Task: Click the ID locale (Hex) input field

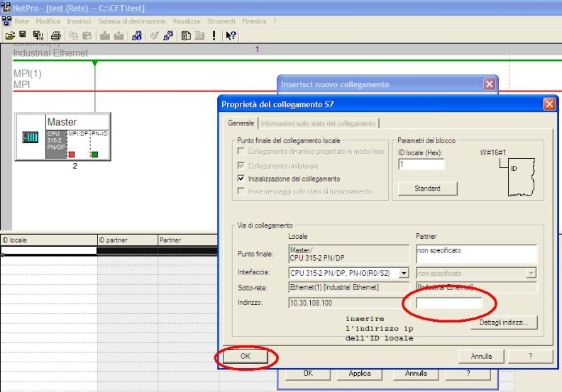Action: tap(421, 164)
